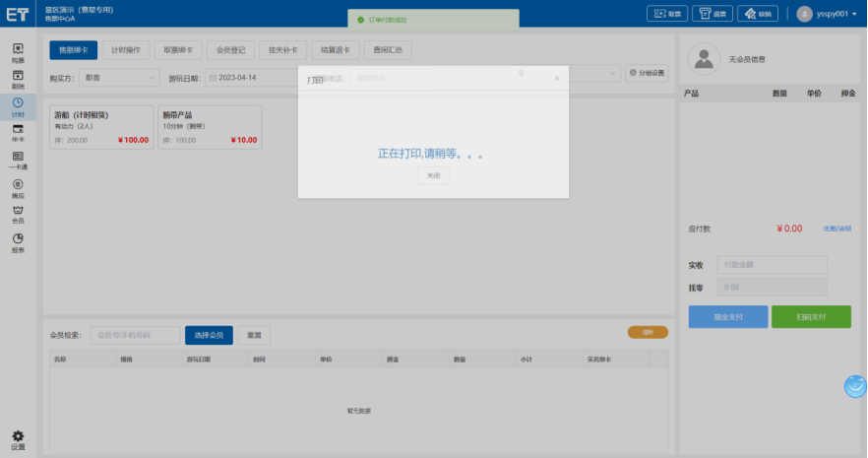Switch to the 计时操作 tab
The width and height of the screenshot is (868, 458).
(x=128, y=50)
